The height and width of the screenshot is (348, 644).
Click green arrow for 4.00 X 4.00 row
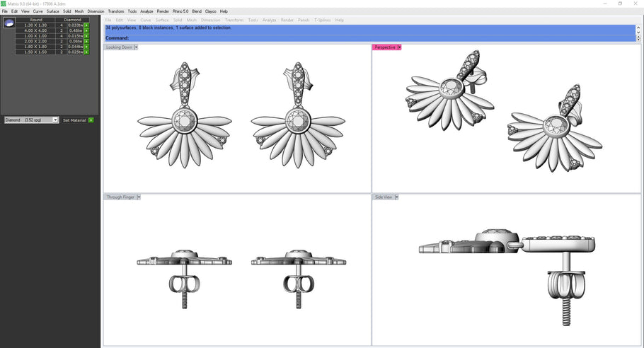tap(86, 30)
